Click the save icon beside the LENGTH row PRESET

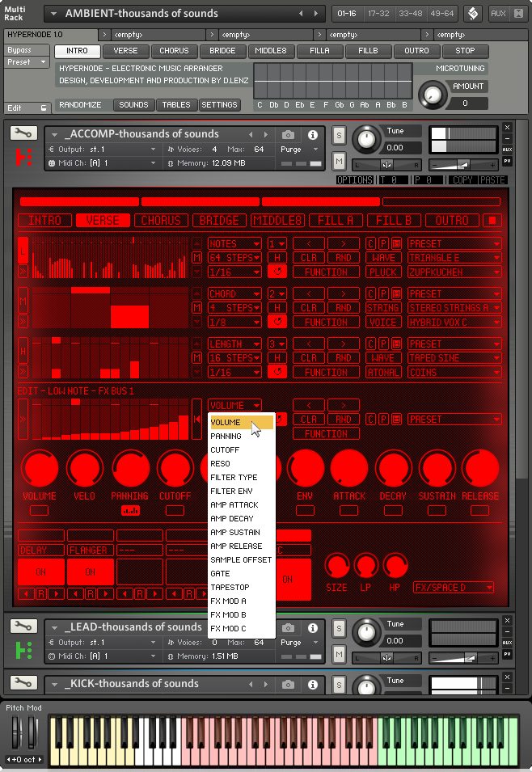point(396,344)
